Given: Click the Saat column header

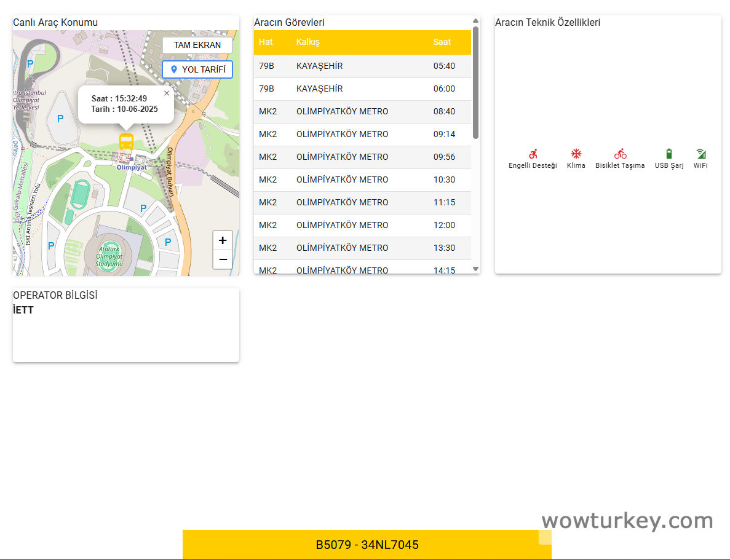Looking at the screenshot, I should 442,42.
